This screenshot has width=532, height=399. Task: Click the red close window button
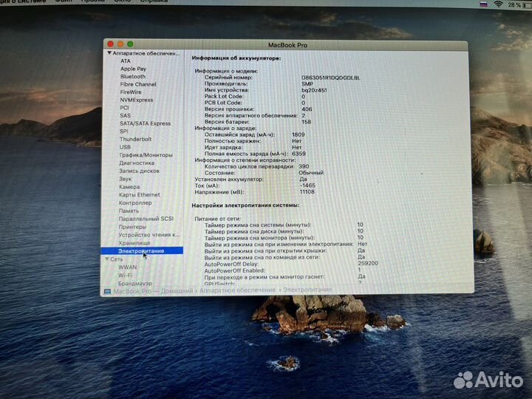tap(111, 44)
